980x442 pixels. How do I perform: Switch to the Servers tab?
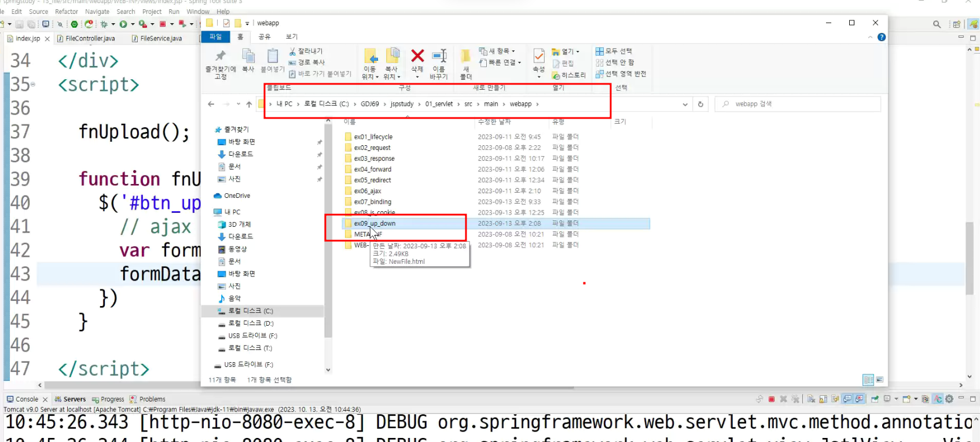click(x=70, y=399)
